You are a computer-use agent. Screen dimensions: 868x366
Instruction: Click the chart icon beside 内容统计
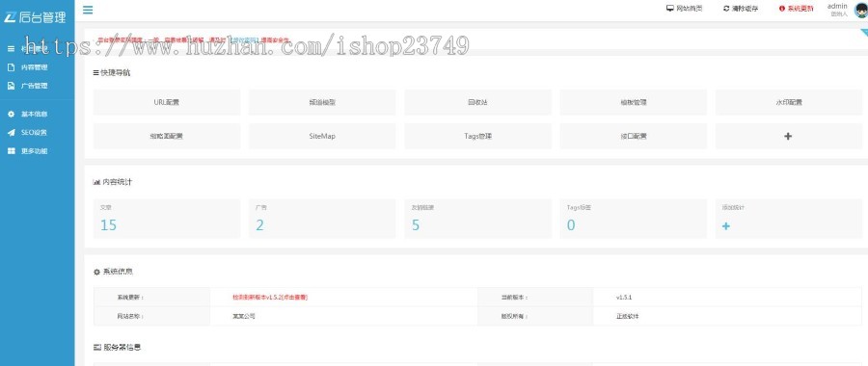95,181
